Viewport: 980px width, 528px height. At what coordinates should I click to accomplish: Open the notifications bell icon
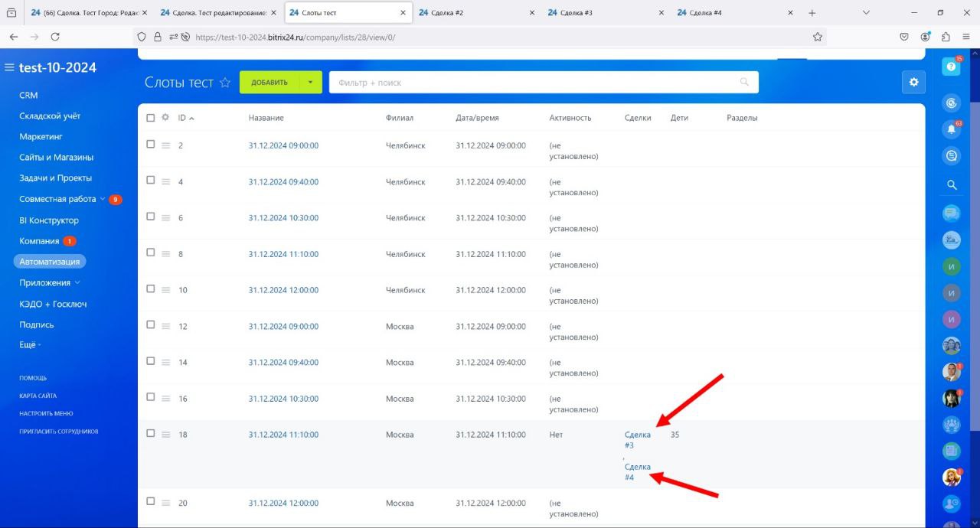click(x=951, y=129)
